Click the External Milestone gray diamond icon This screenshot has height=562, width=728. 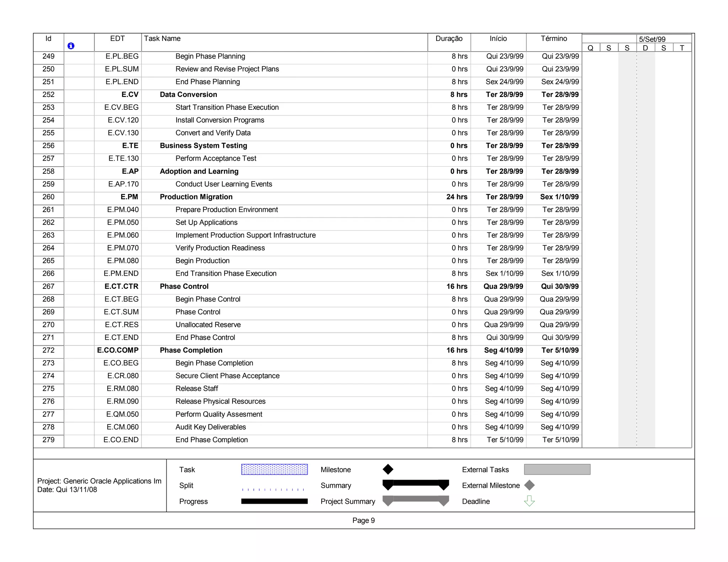click(529, 485)
